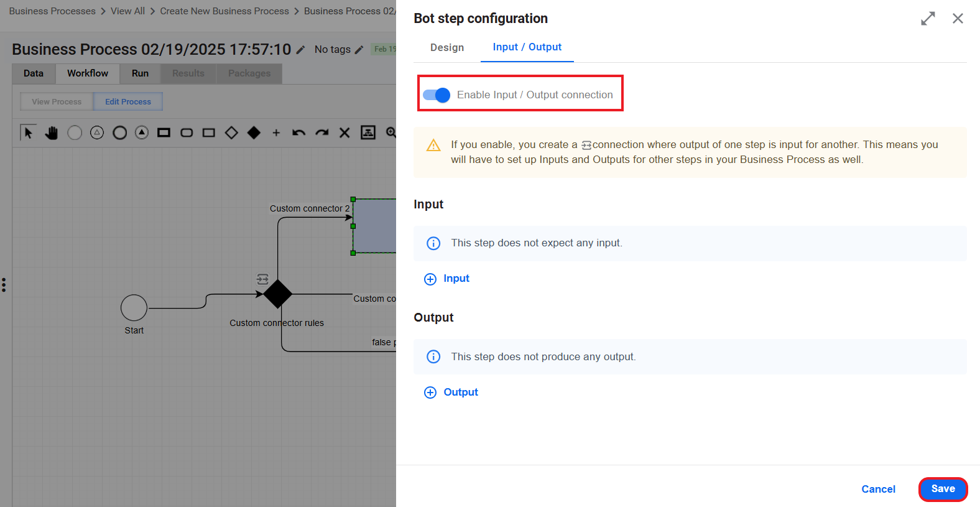Screen dimensions: 980x507
Task: Select the arrow pointer tool
Action: 28,133
